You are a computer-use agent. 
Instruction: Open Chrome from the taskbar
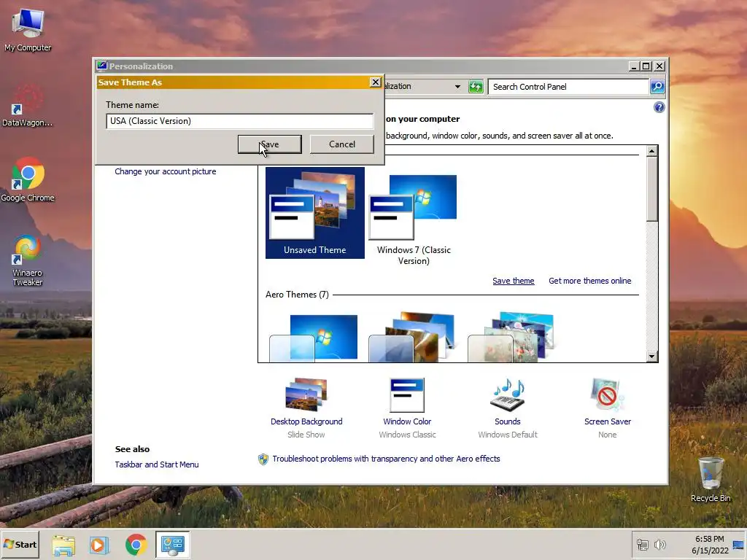[136, 545]
